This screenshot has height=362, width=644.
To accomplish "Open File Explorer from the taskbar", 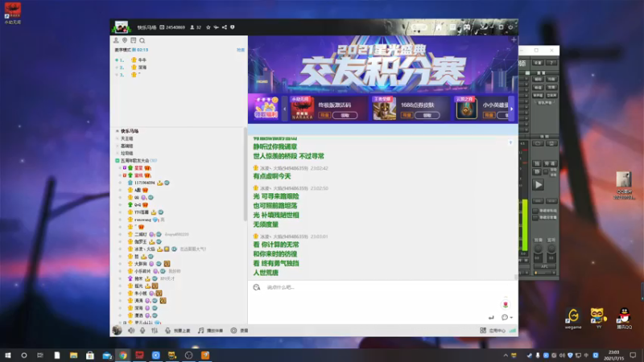I will (x=73, y=356).
